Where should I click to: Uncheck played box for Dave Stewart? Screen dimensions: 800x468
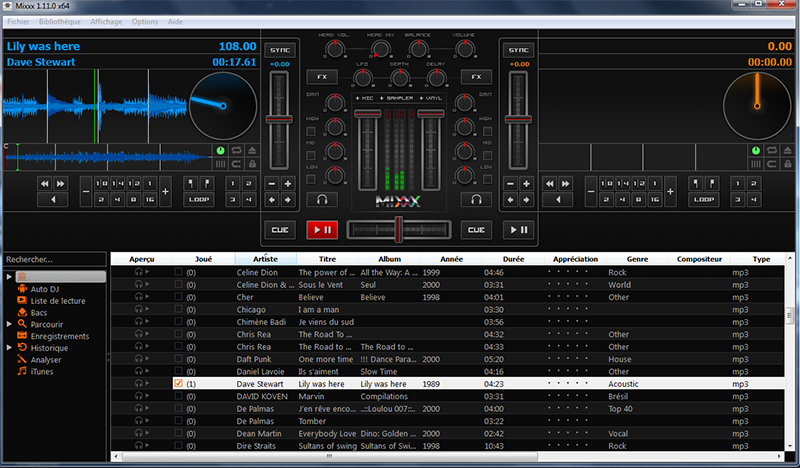pyautogui.click(x=178, y=383)
